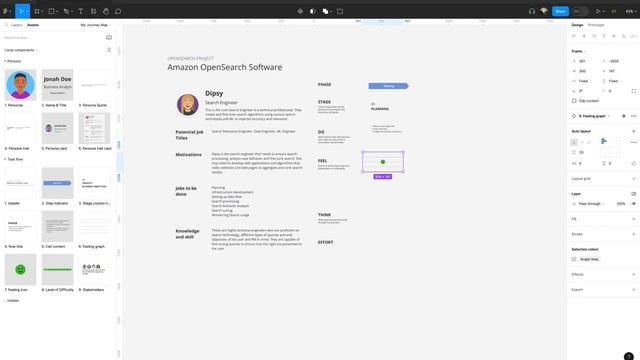Toggle the Clip content checkbox
This screenshot has width=640, height=360.
pyautogui.click(x=574, y=101)
